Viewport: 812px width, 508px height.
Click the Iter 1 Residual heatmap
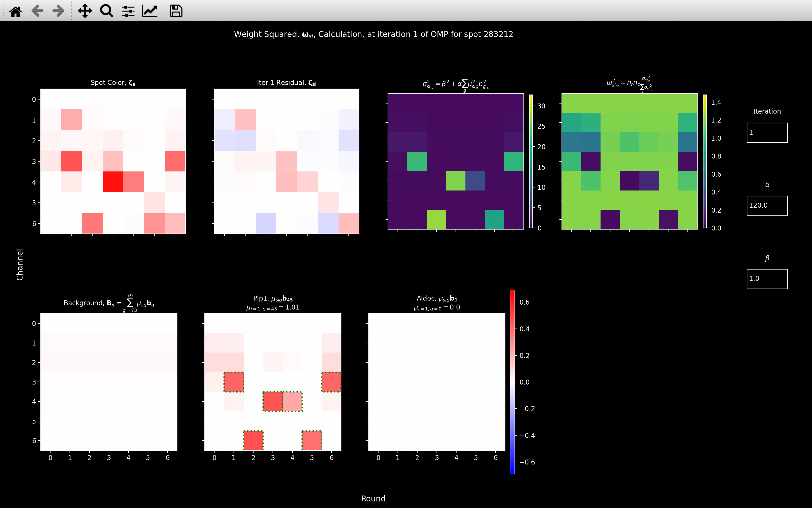(x=287, y=161)
